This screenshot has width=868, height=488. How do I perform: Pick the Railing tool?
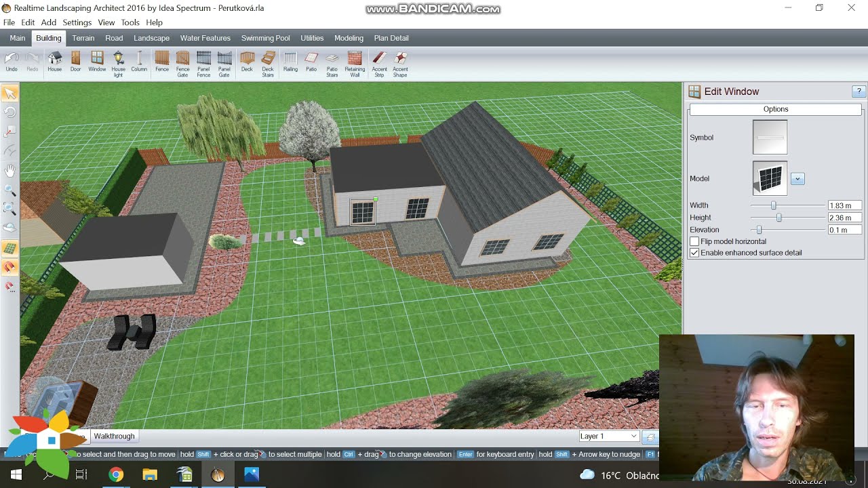click(x=290, y=62)
